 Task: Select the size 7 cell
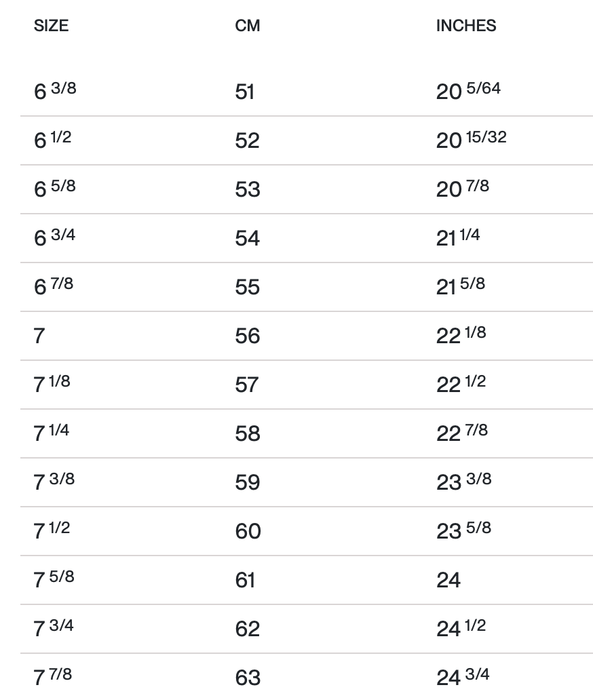[39, 336]
